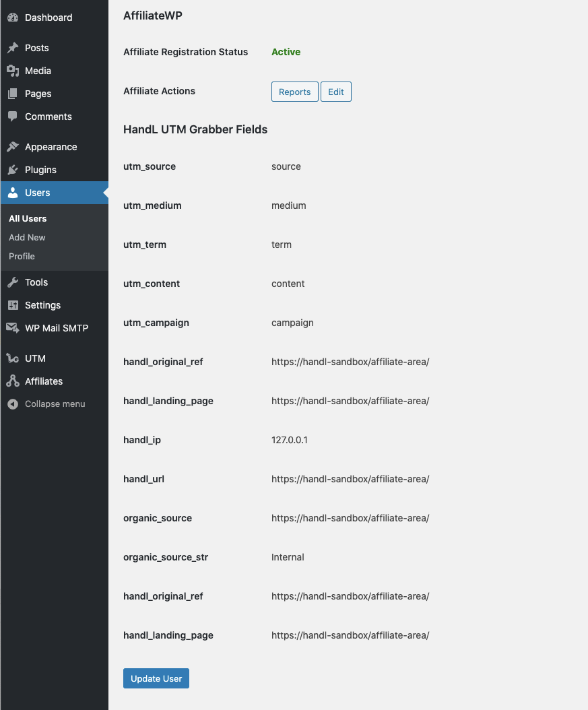Click the Tools wrench icon
588x710 pixels.
pos(13,282)
